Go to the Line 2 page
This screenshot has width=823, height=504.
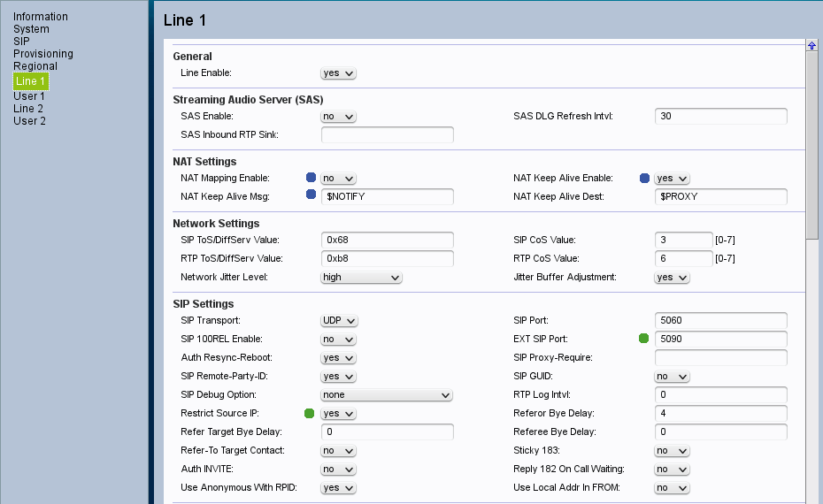(x=28, y=109)
